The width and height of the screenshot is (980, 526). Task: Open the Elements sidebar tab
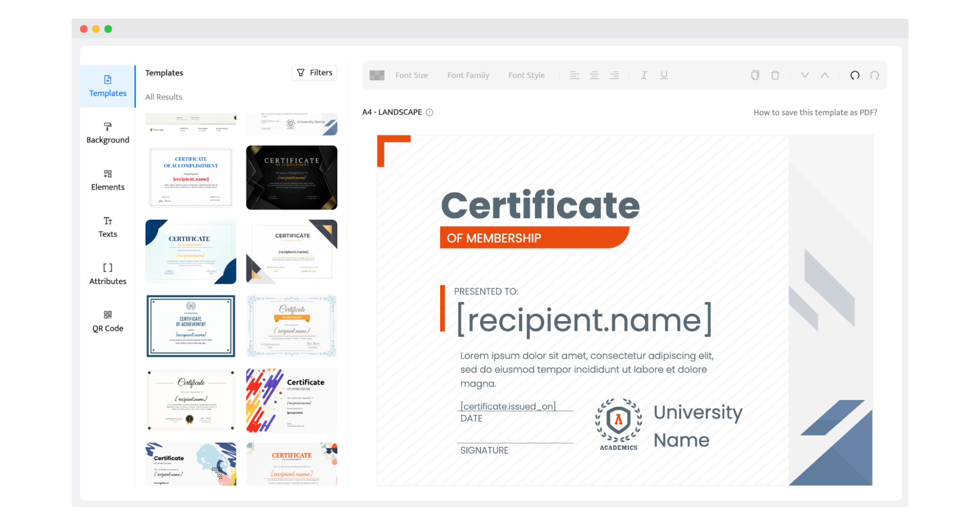point(107,180)
